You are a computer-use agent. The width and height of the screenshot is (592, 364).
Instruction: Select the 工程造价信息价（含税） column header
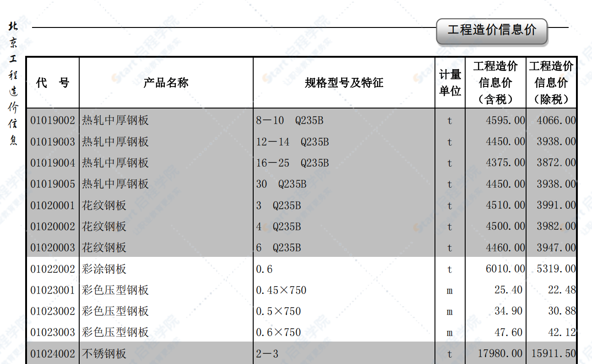tap(495, 83)
